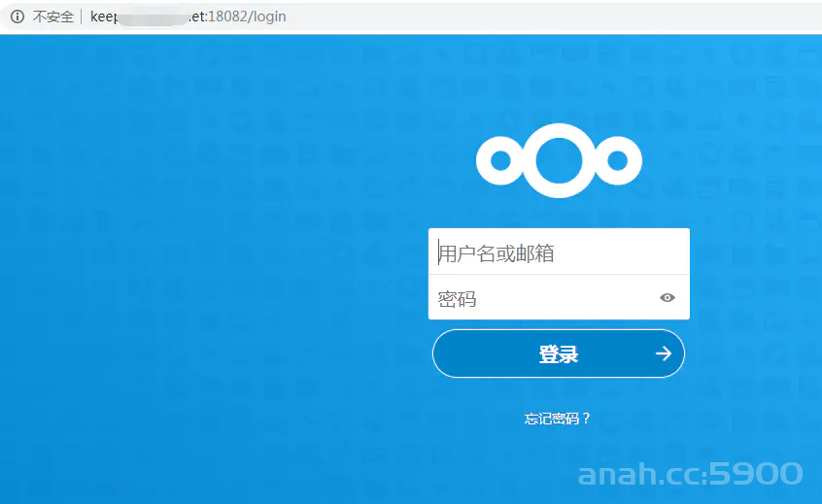Focus the 密码 password field
Screen dimensions: 822x504
(559, 297)
